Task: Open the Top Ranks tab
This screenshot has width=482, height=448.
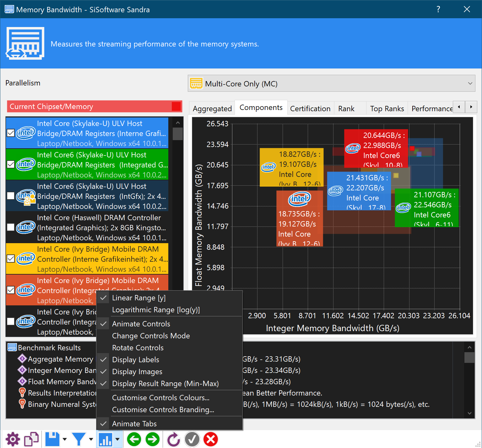Action: [x=387, y=108]
